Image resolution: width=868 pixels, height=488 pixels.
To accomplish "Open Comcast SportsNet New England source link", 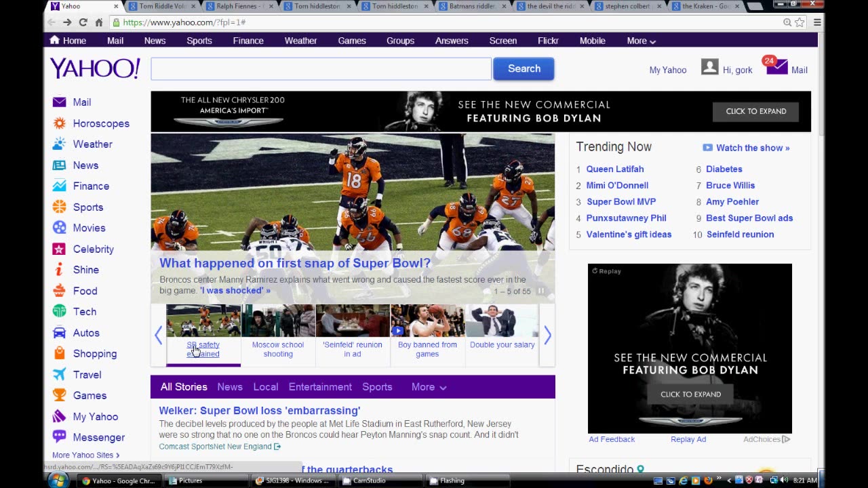I will (x=220, y=447).
